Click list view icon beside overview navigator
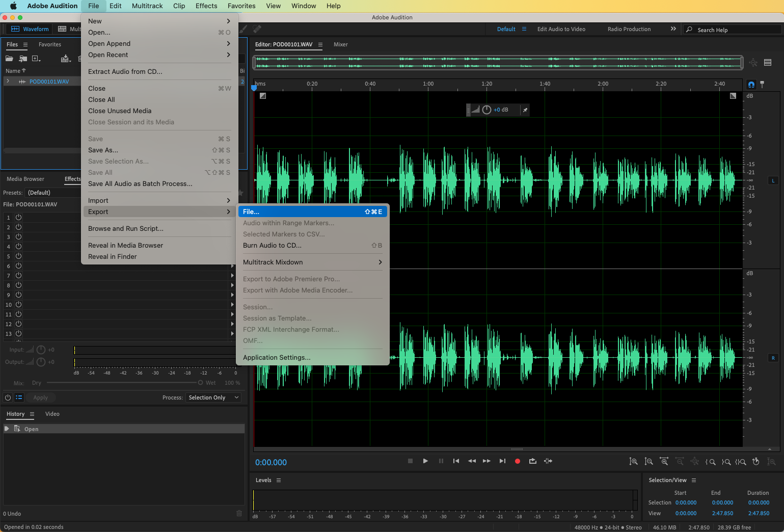Viewport: 784px width, 532px height. (x=768, y=63)
